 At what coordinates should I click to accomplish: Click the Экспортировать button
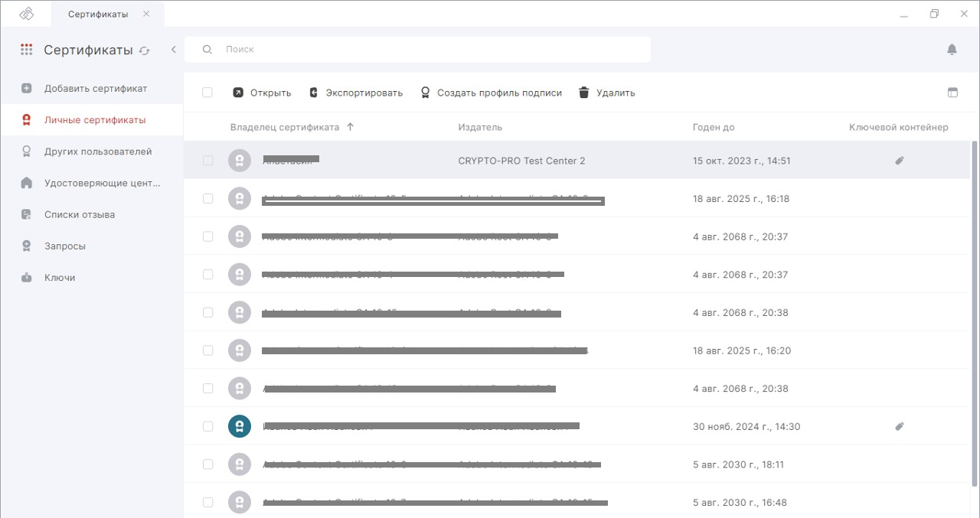(x=355, y=93)
